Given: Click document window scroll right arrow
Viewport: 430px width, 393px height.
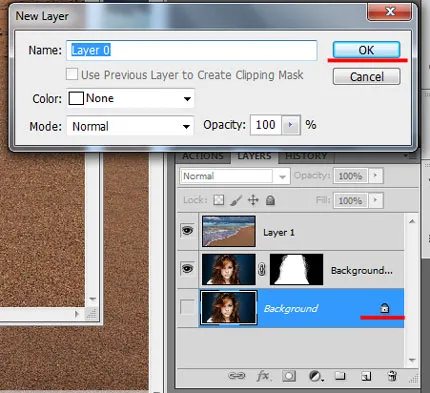Looking at the screenshot, I should (77, 314).
